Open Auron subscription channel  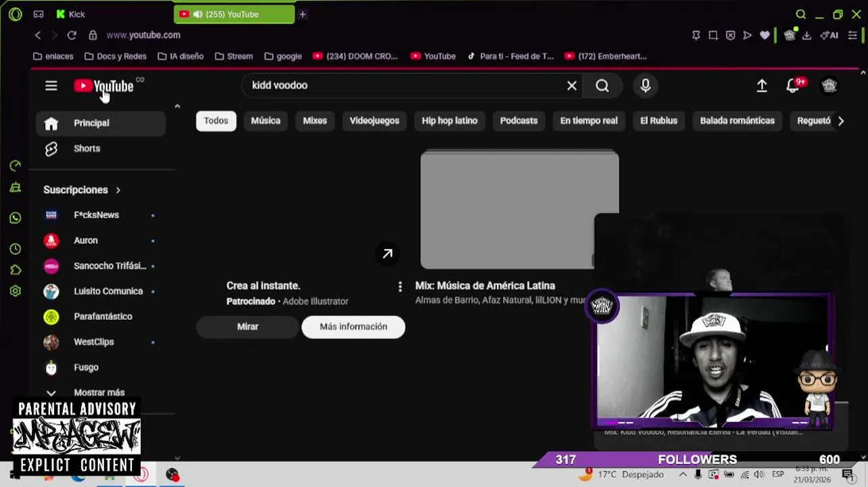[x=101, y=241]
